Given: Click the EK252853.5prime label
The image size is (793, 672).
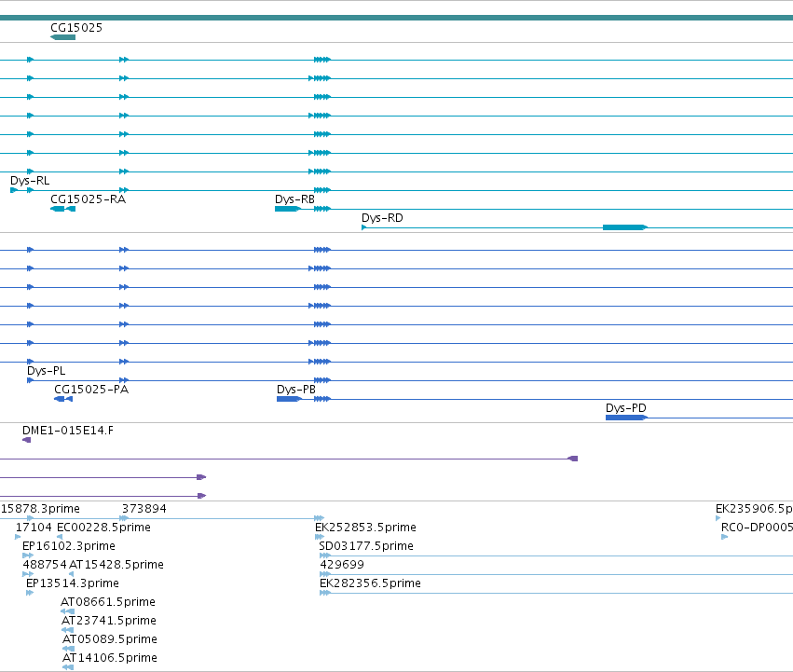Looking at the screenshot, I should click(x=365, y=528).
